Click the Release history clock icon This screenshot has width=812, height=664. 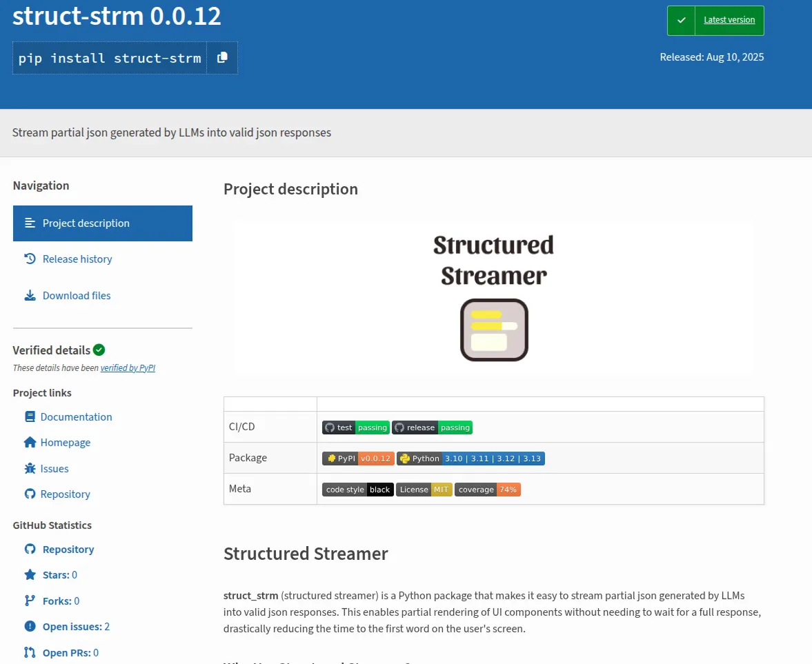click(x=30, y=259)
